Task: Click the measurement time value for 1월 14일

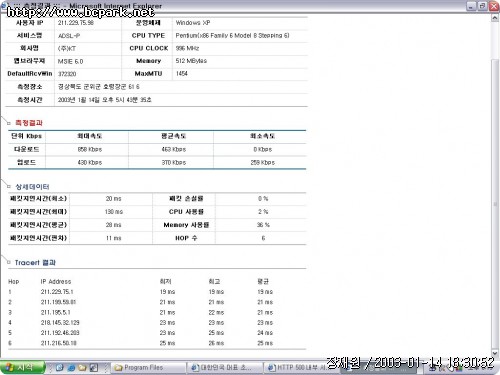Action: click(x=104, y=100)
